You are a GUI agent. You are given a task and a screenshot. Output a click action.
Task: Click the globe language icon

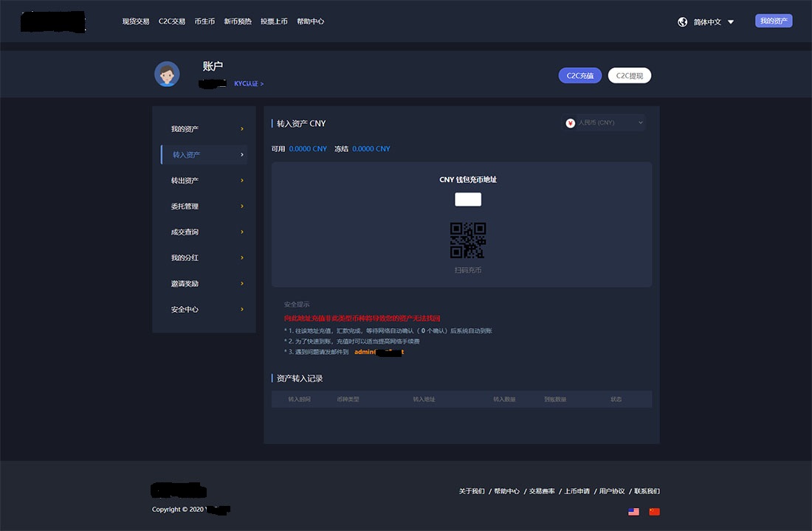683,21
